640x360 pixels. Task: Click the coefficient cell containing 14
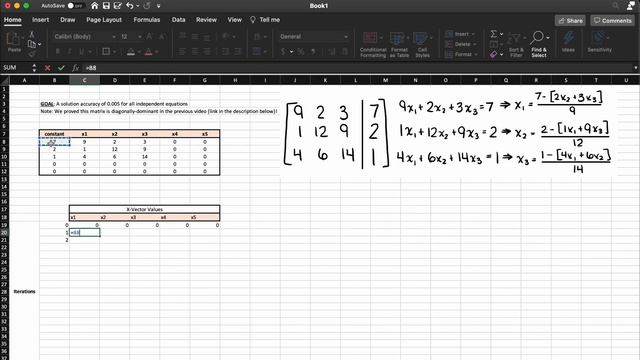[144, 157]
